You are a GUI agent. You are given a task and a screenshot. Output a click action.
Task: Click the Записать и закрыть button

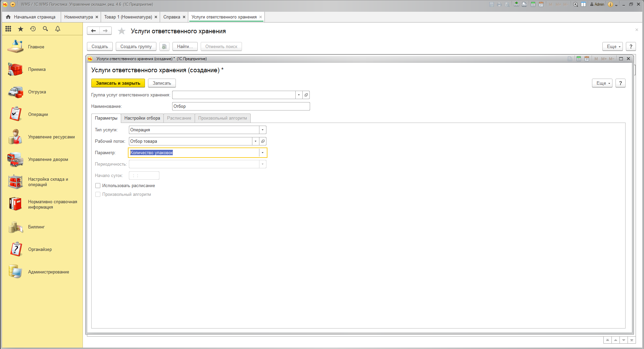click(118, 83)
